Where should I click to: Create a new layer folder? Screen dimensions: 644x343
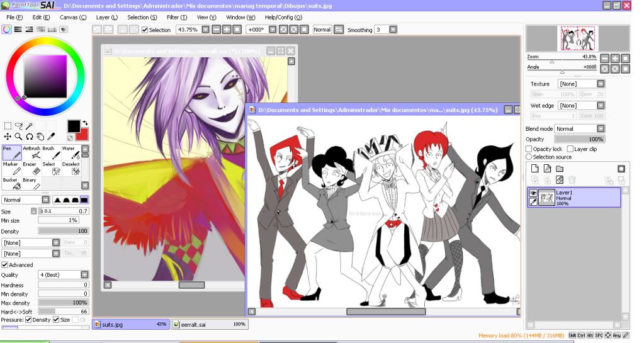click(560, 169)
